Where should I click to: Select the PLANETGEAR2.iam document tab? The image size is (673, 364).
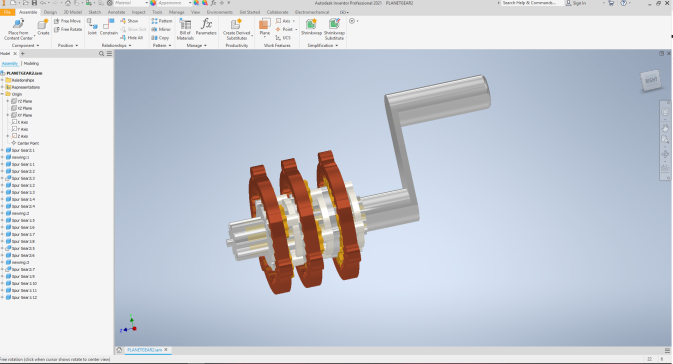click(144, 350)
